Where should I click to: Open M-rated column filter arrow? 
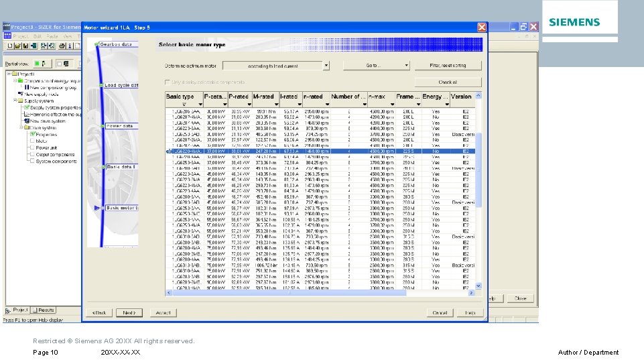tap(276, 105)
